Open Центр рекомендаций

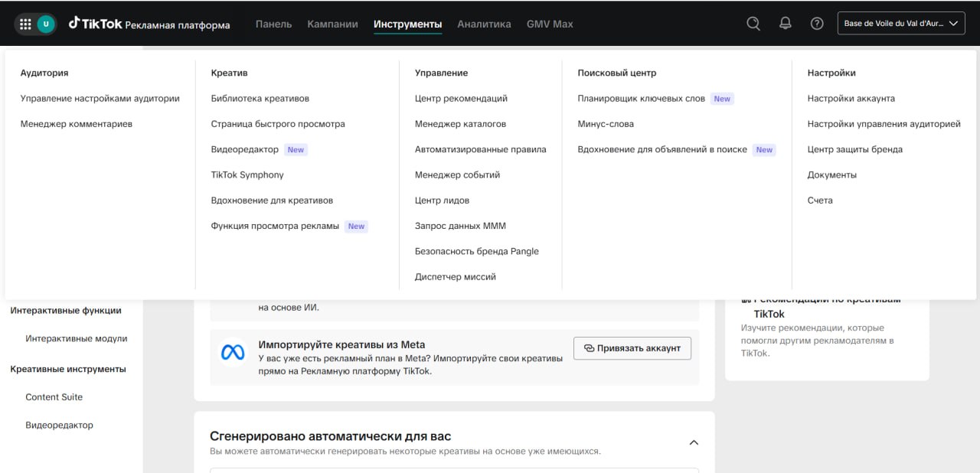pos(461,98)
